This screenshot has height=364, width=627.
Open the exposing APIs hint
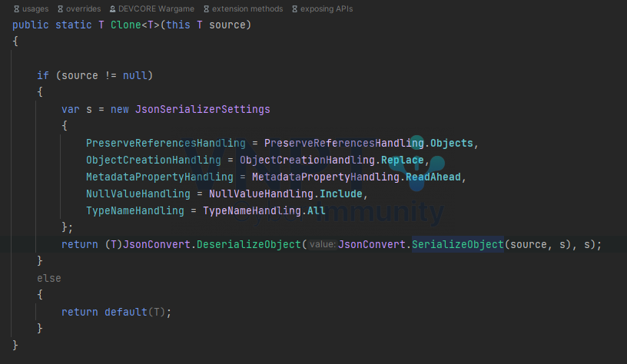pos(327,9)
